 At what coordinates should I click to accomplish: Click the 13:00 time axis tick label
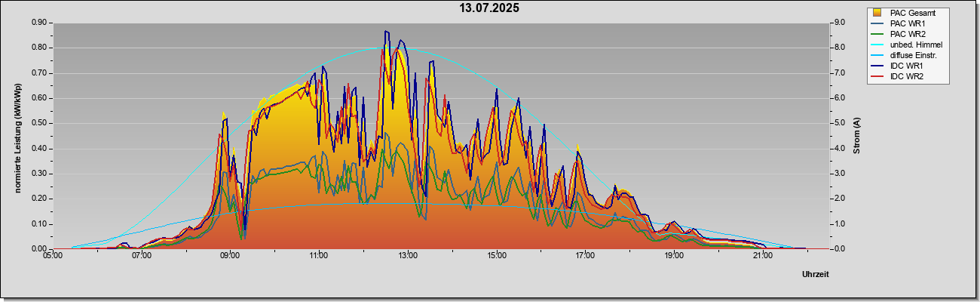point(408,256)
